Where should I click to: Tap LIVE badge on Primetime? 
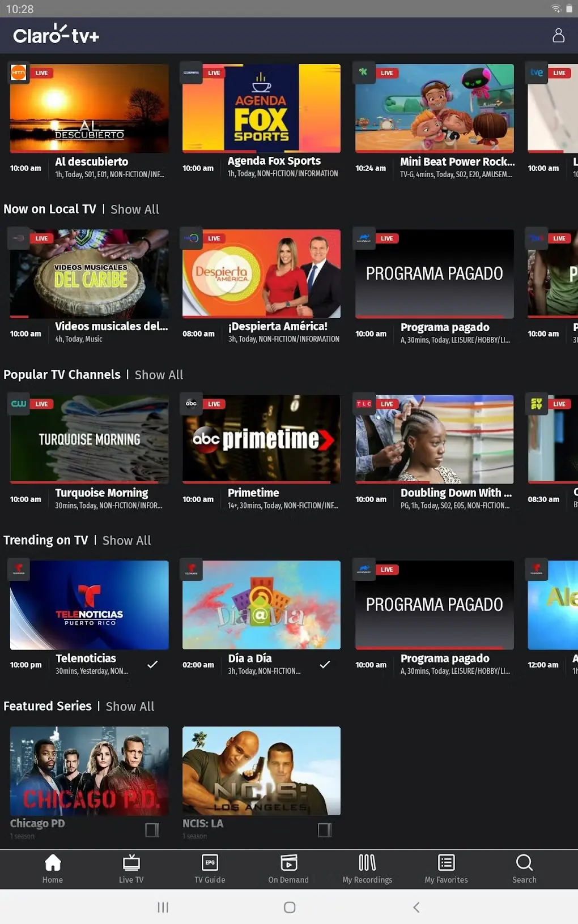pos(214,404)
